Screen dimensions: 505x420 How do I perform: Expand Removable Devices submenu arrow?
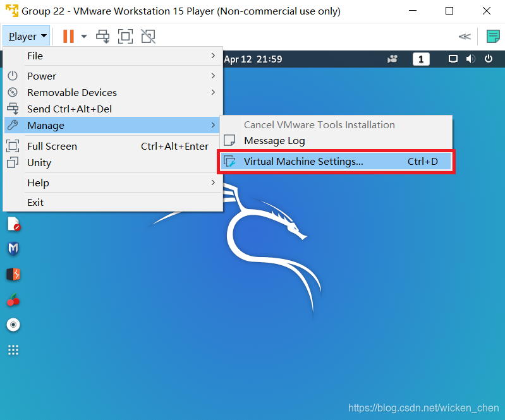pyautogui.click(x=213, y=92)
